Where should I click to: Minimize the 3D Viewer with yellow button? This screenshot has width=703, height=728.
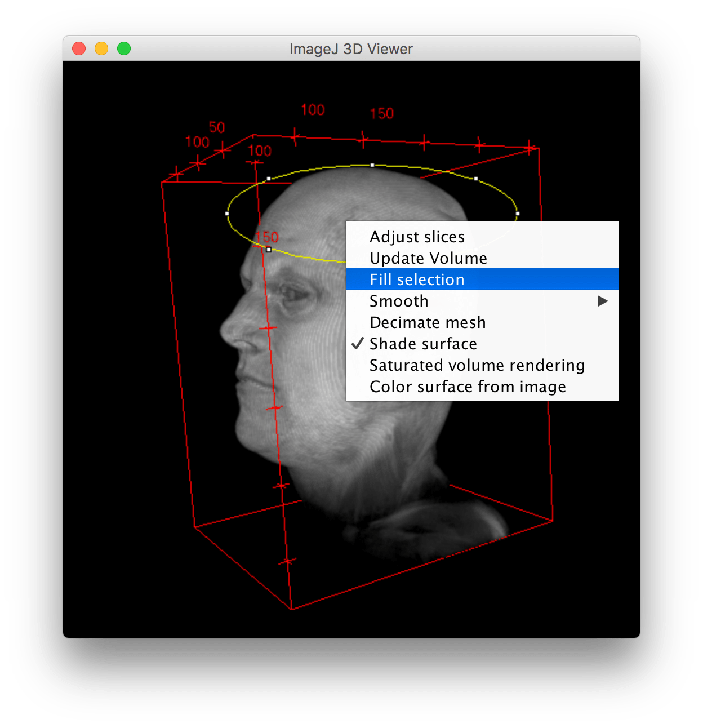pyautogui.click(x=101, y=48)
